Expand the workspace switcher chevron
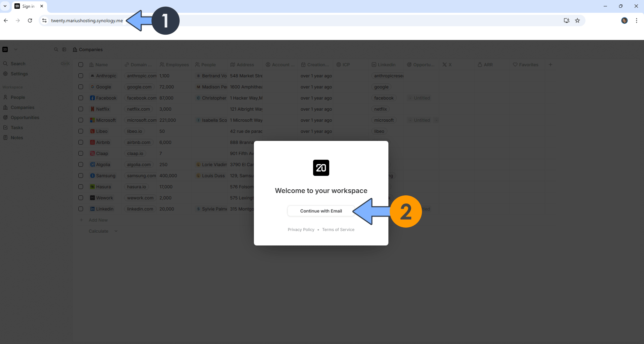The width and height of the screenshot is (644, 344). click(16, 49)
